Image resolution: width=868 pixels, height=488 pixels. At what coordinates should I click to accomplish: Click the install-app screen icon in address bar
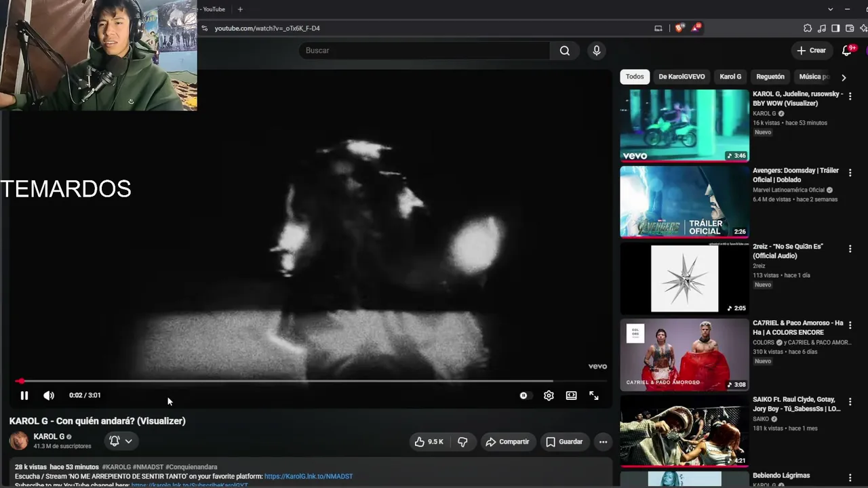pos(658,28)
